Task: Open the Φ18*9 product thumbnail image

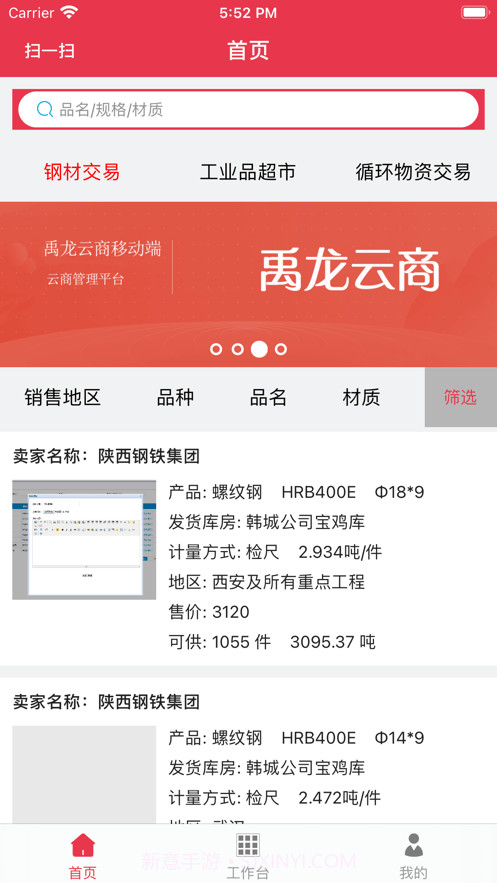Action: [84, 539]
